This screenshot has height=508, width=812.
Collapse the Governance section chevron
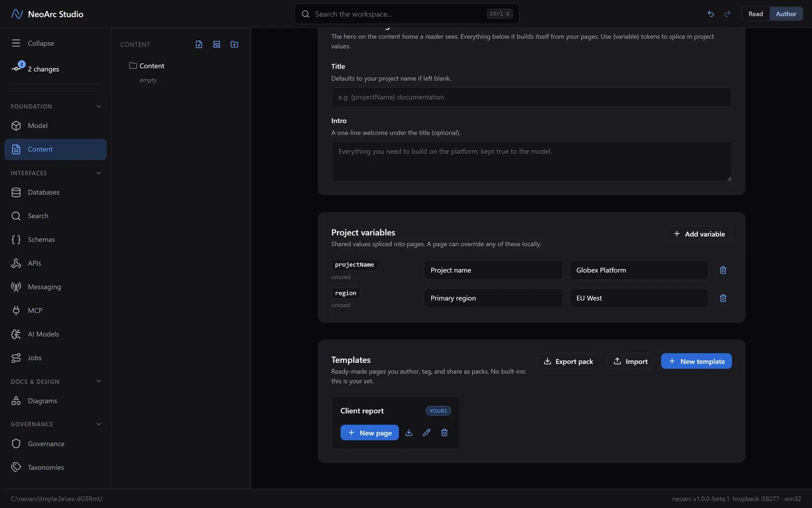pyautogui.click(x=99, y=424)
